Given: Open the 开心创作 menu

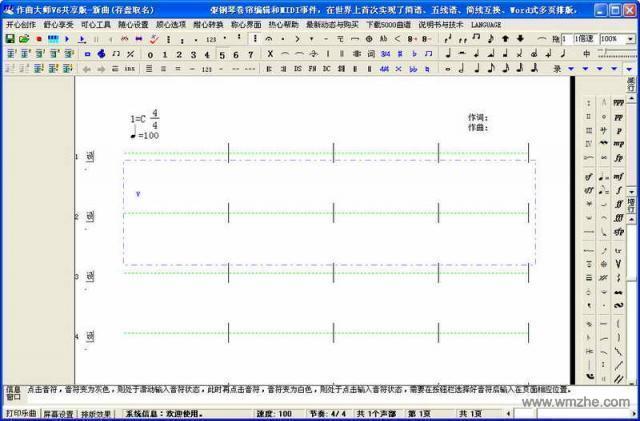Looking at the screenshot, I should [x=20, y=24].
